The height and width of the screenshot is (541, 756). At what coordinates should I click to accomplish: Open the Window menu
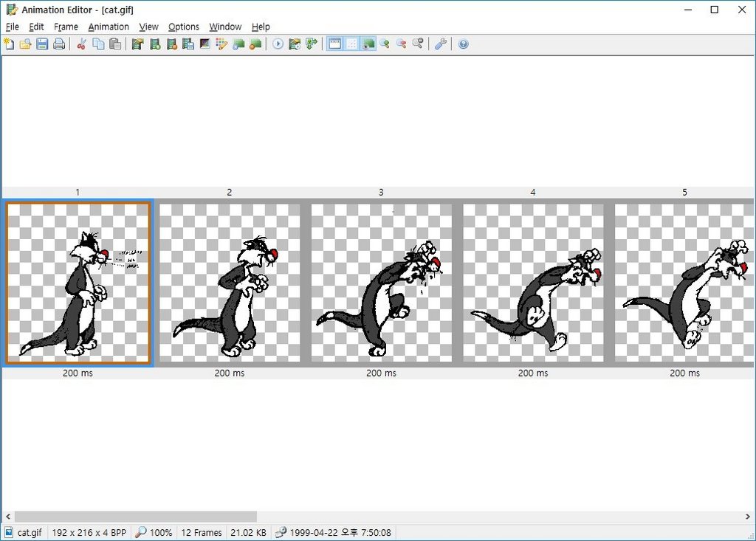[x=225, y=27]
